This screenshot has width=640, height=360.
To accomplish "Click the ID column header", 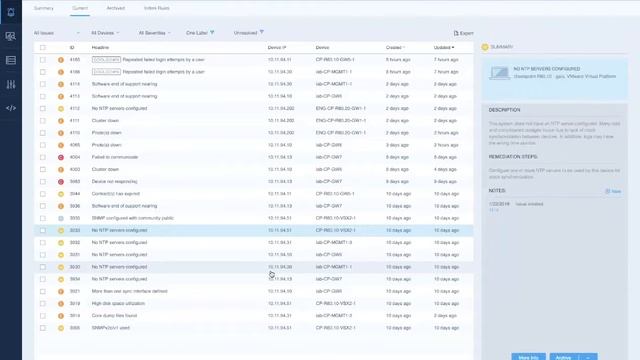I will pyautogui.click(x=72, y=48).
